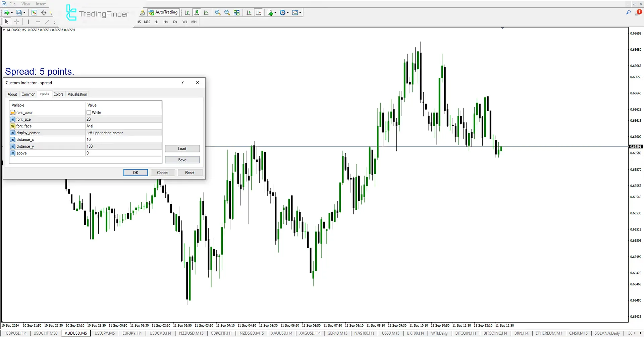Screen dimensions: 644x337
Task: Click the Zoom In magnifier icon
Action: click(218, 13)
